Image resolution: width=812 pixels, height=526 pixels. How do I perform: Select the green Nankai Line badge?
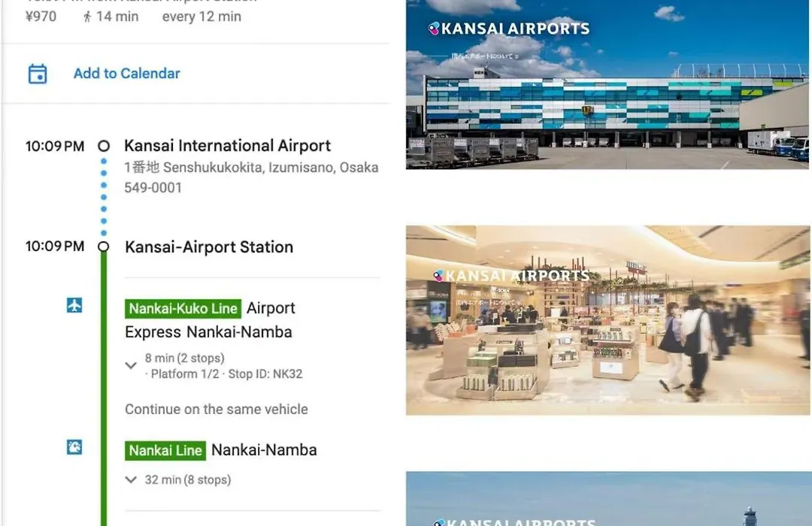(165, 450)
